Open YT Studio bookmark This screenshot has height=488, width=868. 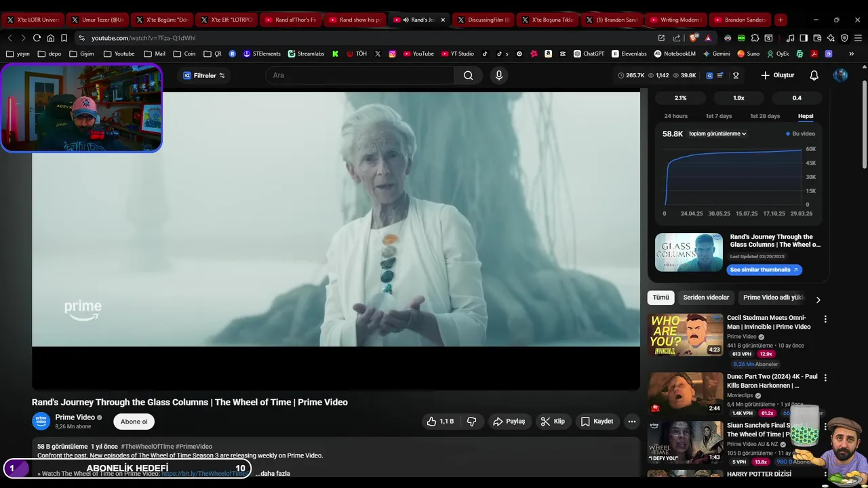(458, 54)
